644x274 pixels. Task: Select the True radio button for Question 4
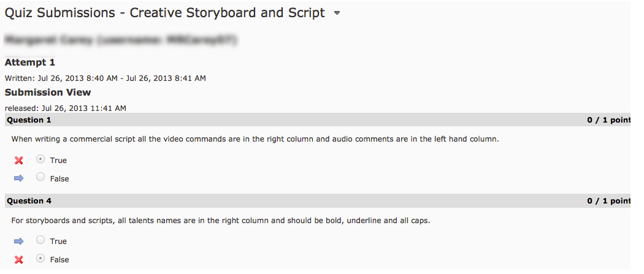pyautogui.click(x=40, y=240)
